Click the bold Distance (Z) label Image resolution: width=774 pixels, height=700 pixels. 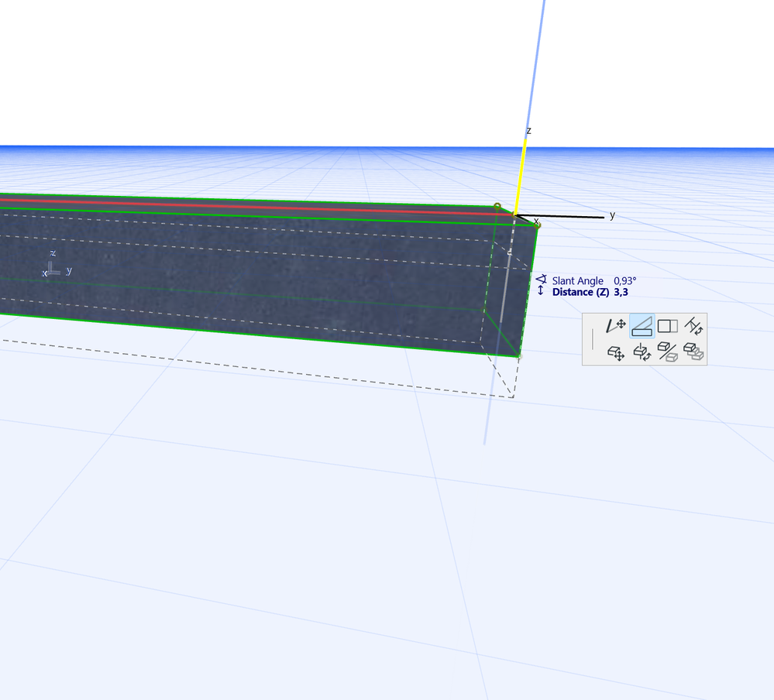[x=580, y=292]
